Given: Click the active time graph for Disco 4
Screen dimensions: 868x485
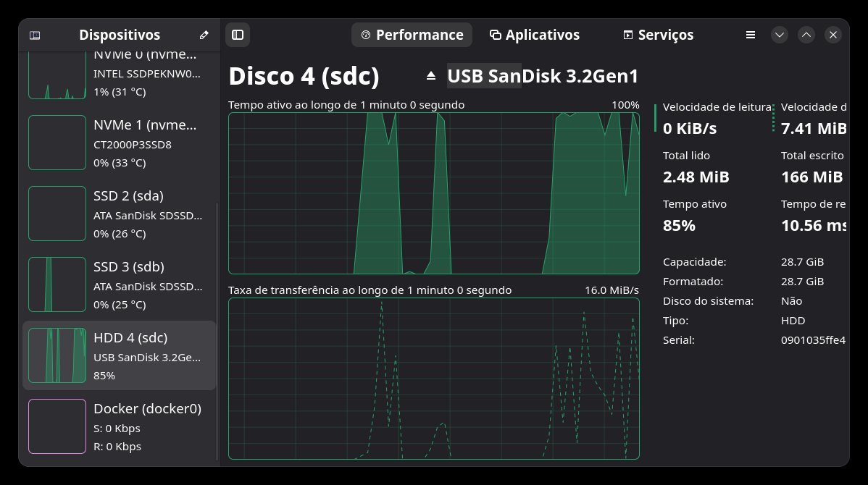Looking at the screenshot, I should coord(433,193).
